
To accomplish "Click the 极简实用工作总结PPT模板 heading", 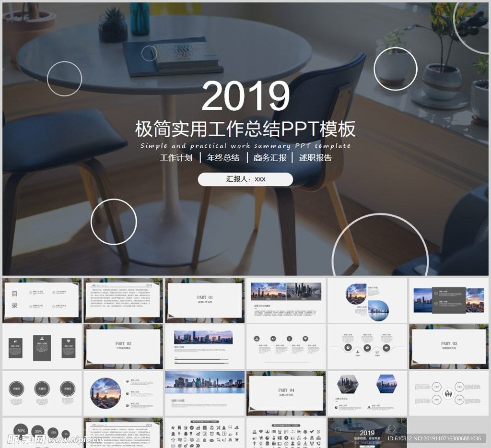I will (x=245, y=129).
